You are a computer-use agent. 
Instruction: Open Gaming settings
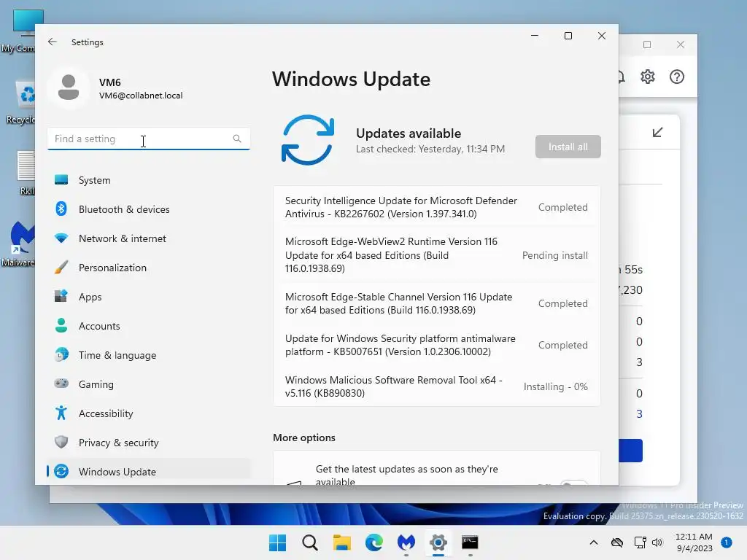point(149,384)
